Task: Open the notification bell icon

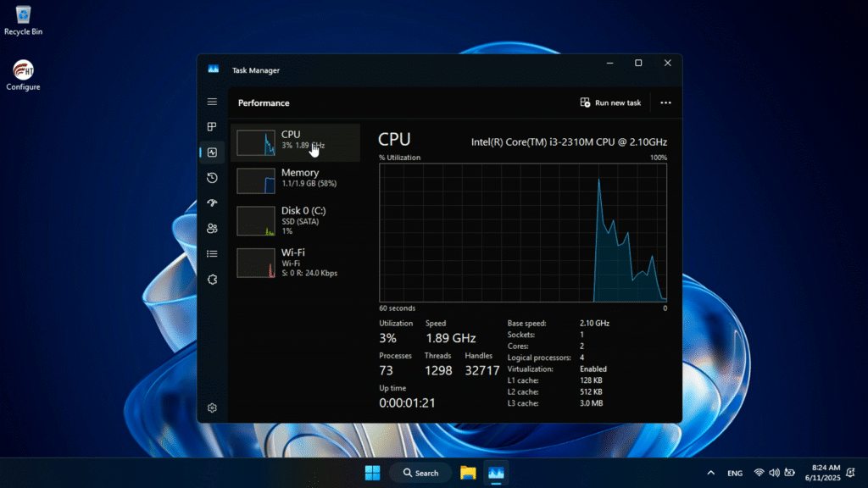Action: pos(851,473)
